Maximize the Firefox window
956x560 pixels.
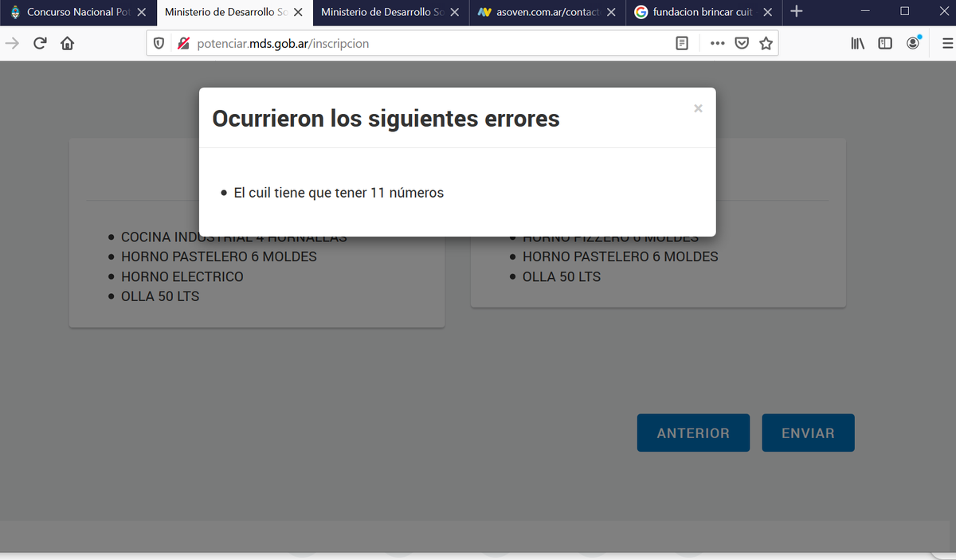tap(904, 12)
